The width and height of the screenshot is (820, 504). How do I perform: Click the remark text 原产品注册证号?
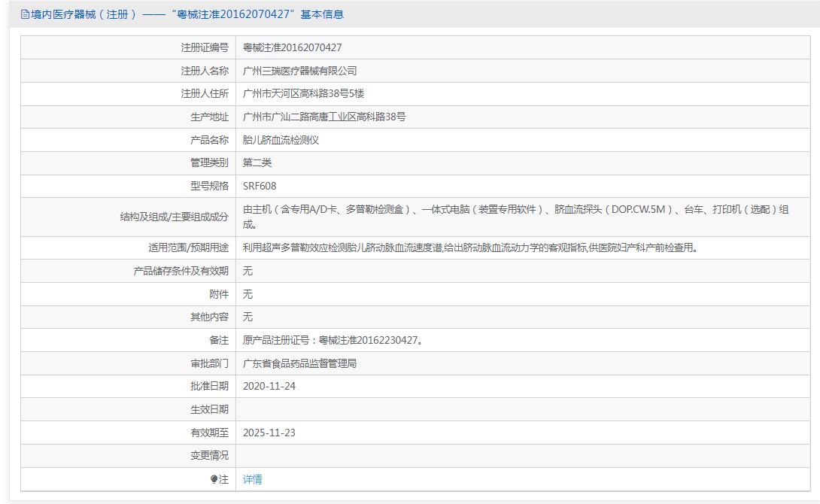(333, 340)
